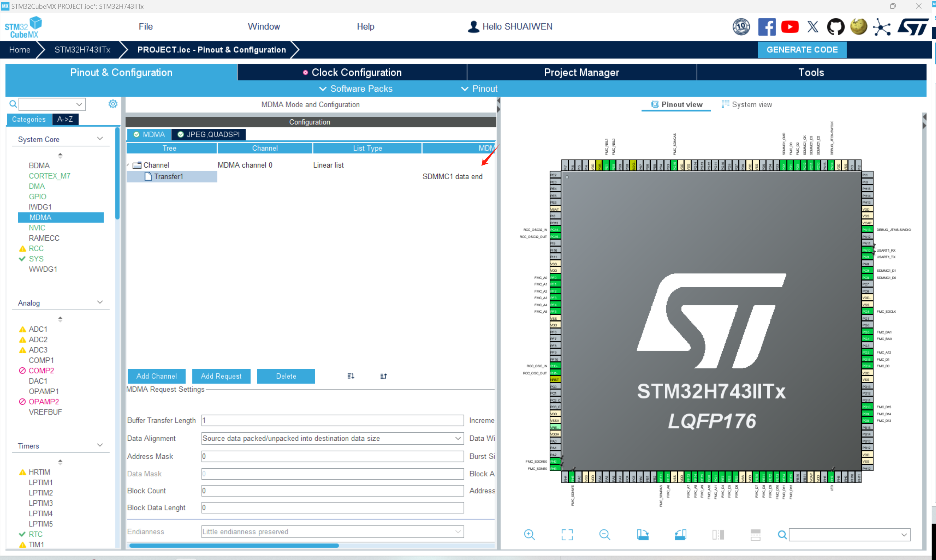Open the Help menu
936x560 pixels.
pos(365,27)
